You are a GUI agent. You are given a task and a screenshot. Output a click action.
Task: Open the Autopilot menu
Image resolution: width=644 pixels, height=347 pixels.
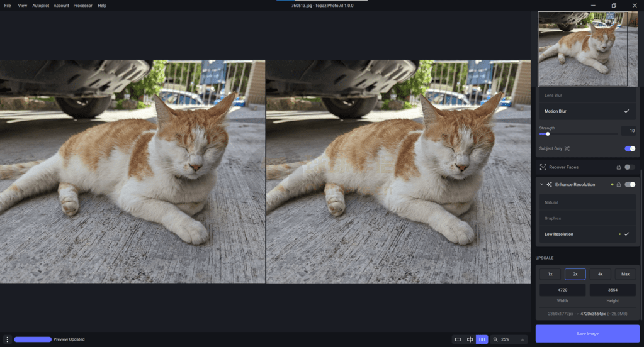(40, 6)
